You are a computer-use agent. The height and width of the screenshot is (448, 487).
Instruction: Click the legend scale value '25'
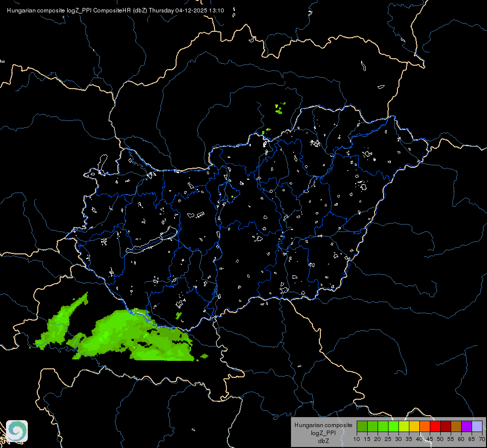click(x=388, y=439)
